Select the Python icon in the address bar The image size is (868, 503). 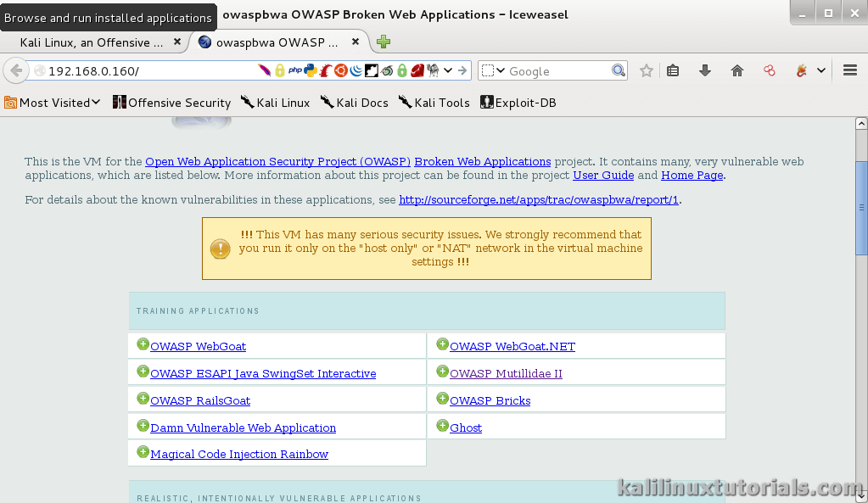click(x=309, y=70)
